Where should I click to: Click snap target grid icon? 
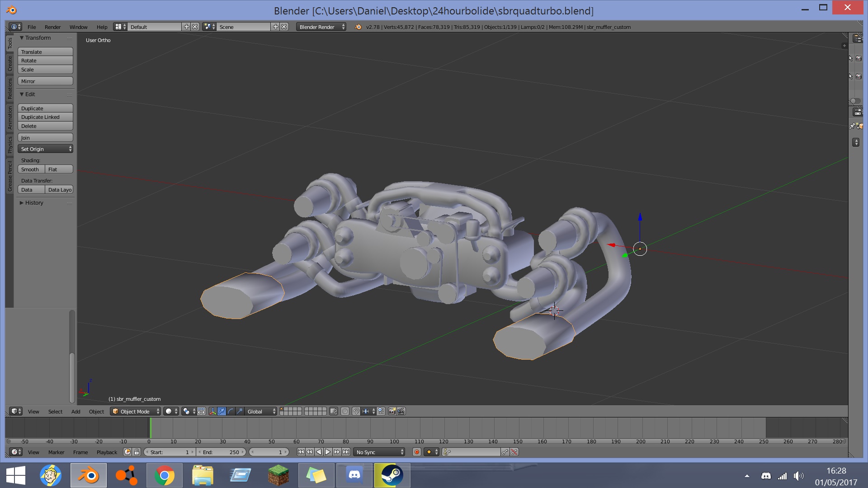click(381, 411)
